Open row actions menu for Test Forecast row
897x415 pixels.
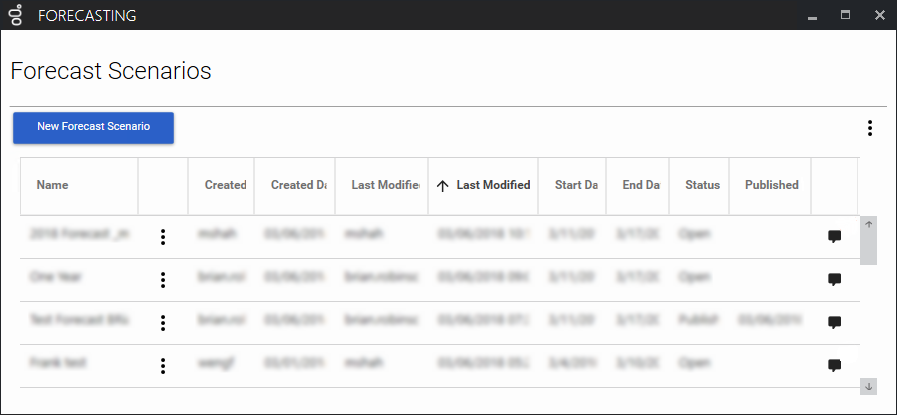click(163, 323)
